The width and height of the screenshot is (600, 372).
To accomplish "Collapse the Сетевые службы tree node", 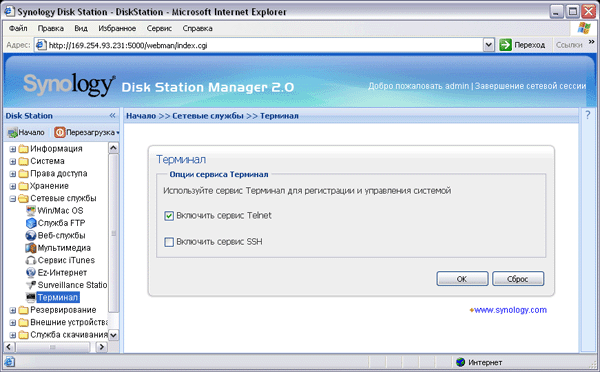I will tap(13, 199).
